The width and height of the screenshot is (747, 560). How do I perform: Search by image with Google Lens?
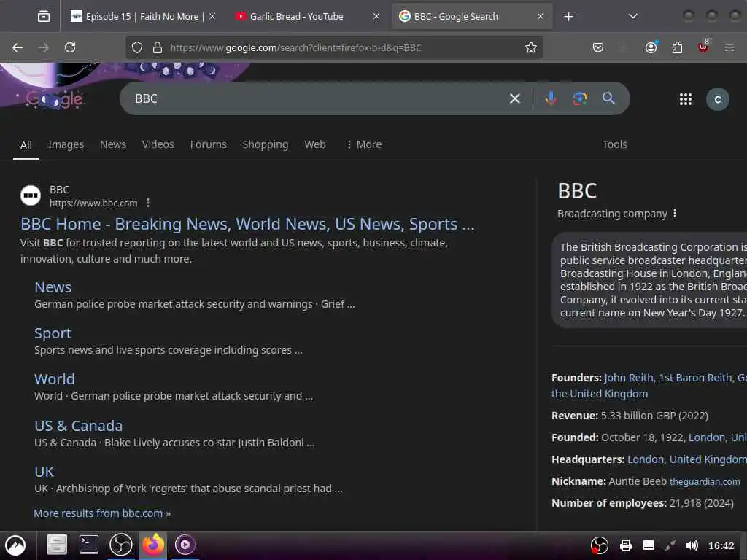tap(580, 98)
